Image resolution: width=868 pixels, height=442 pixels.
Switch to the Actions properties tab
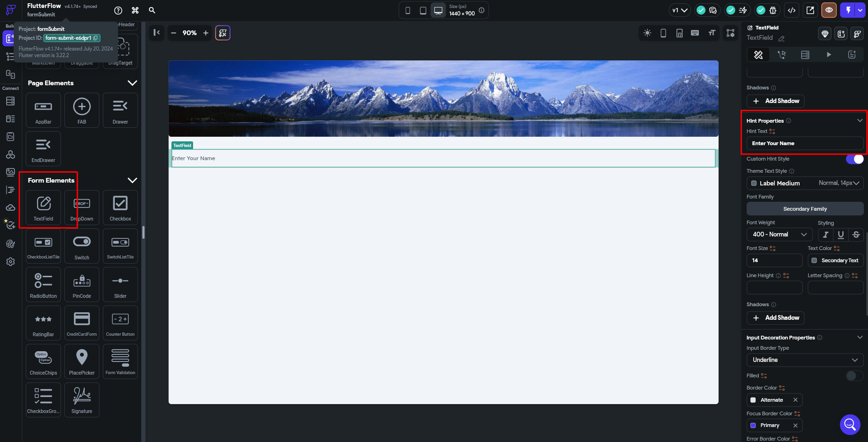coord(781,55)
